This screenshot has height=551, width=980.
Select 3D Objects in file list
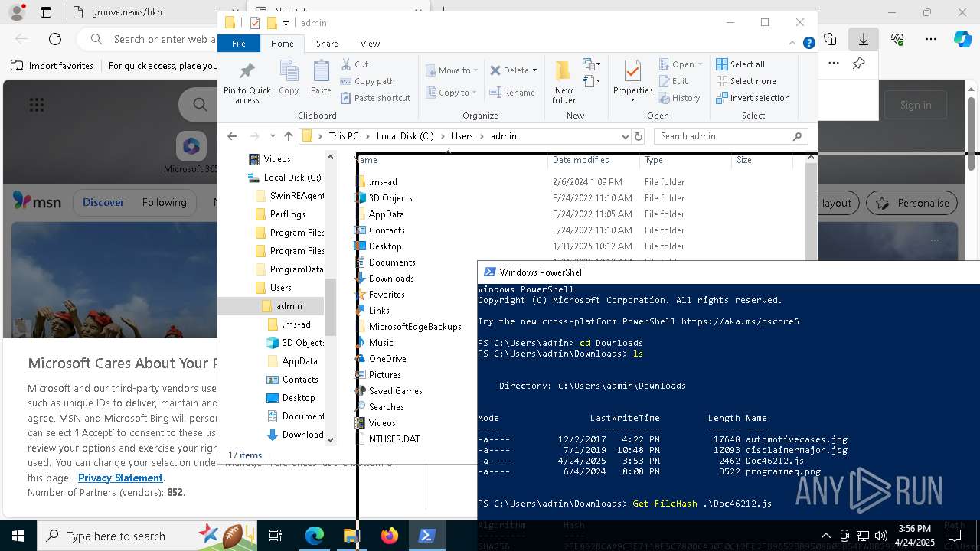(390, 198)
